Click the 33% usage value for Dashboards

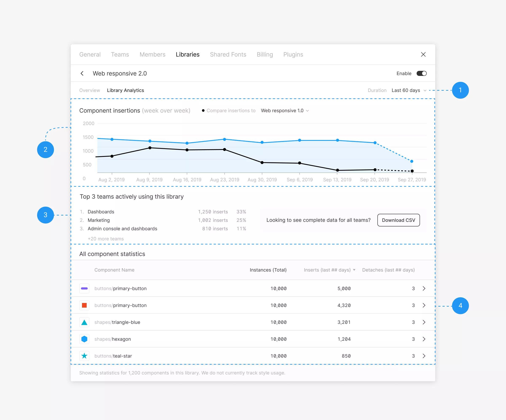coord(241,212)
